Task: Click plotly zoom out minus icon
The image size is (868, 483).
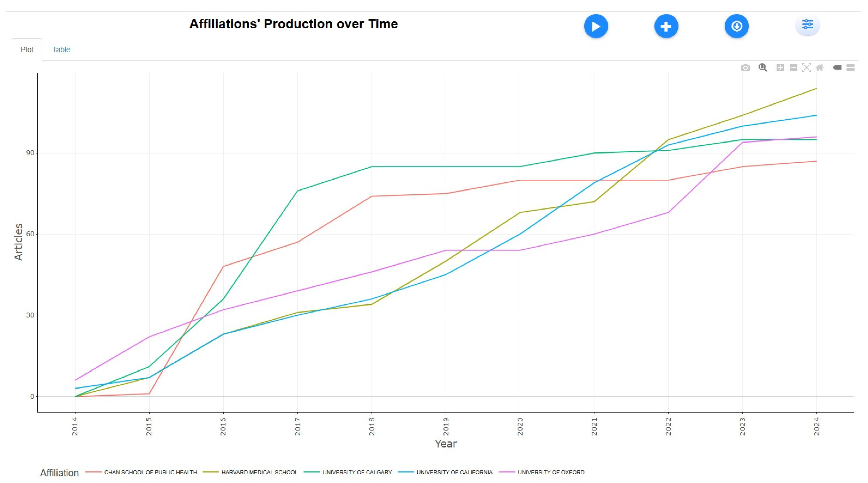Action: click(x=794, y=68)
